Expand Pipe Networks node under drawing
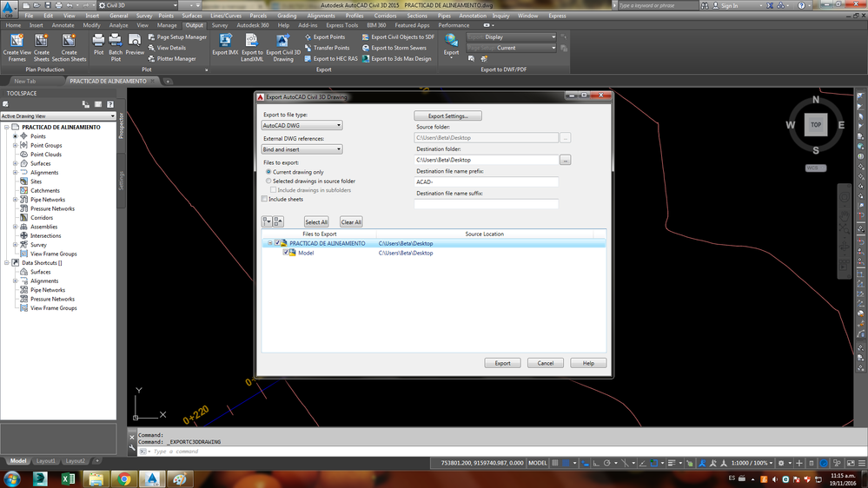This screenshot has height=488, width=868. [x=16, y=200]
